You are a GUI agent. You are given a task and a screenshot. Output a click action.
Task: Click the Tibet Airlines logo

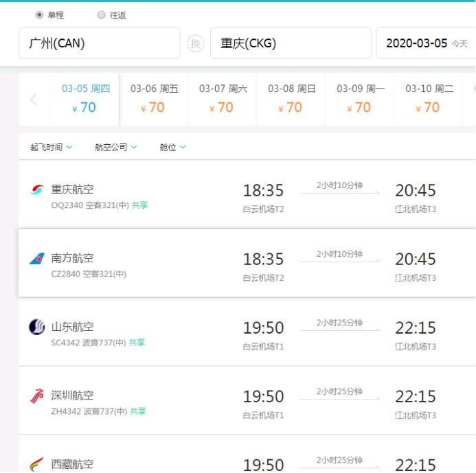pos(37,464)
